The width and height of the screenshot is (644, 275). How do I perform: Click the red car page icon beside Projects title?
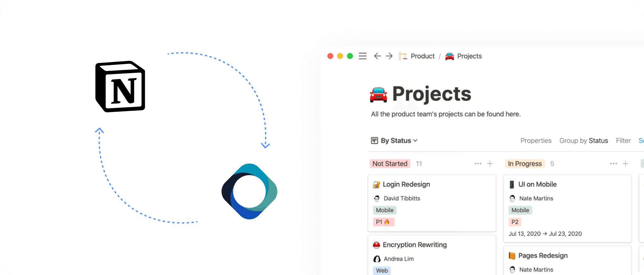tap(378, 95)
